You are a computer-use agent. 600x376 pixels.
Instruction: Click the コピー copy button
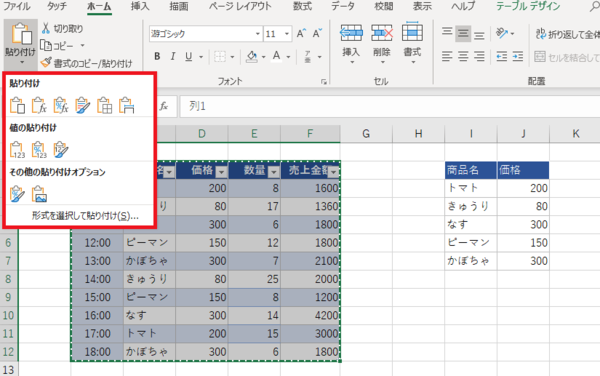coord(57,46)
